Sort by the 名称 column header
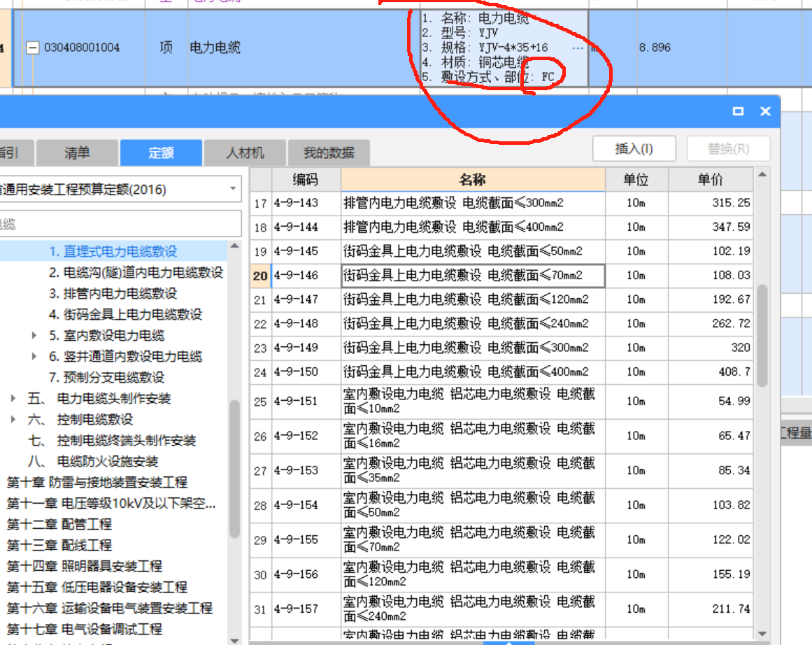812x645 pixels. [473, 180]
